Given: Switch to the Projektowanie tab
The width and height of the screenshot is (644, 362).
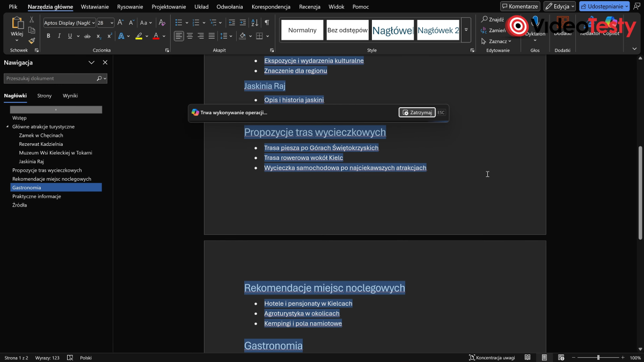Looking at the screenshot, I should (x=169, y=7).
